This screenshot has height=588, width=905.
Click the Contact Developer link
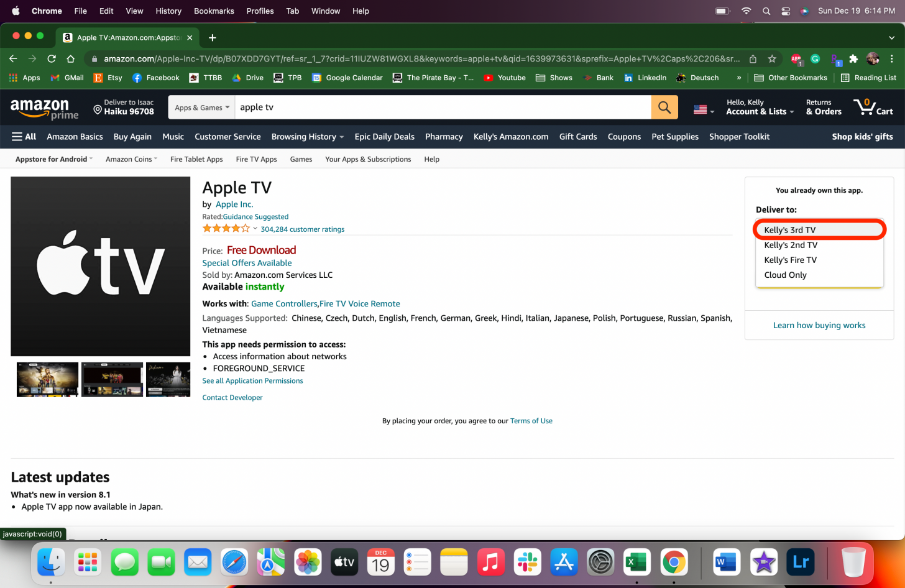click(232, 398)
